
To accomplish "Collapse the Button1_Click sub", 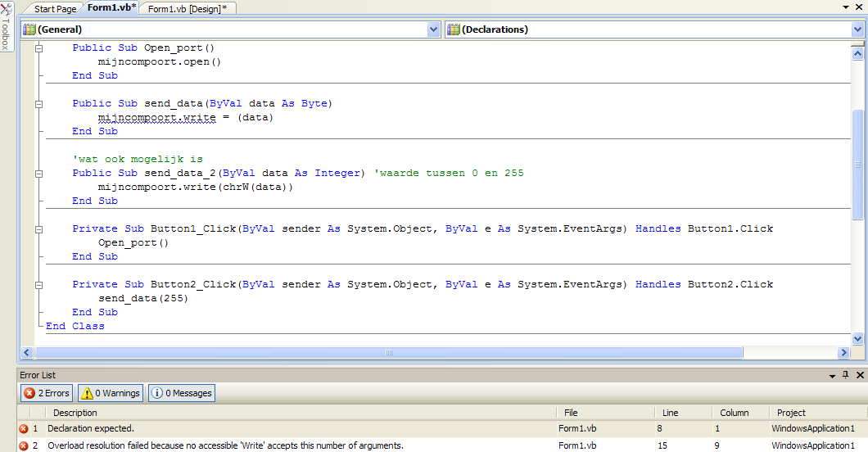I will (38, 229).
